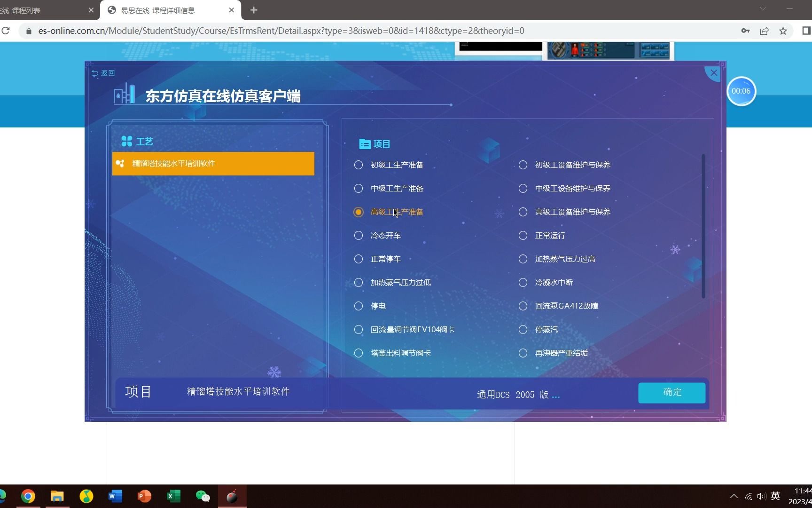Click the address bar URL
Screen dimensions: 812x508
click(x=281, y=31)
